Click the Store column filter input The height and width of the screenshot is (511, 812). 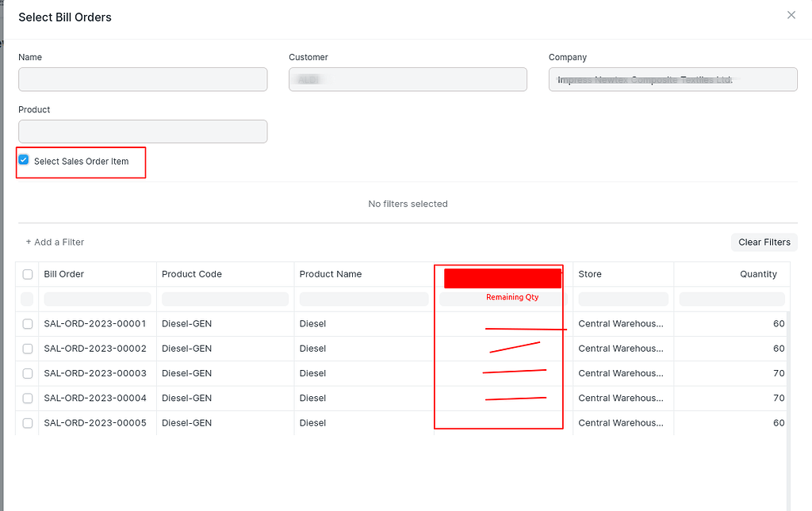pyautogui.click(x=622, y=299)
